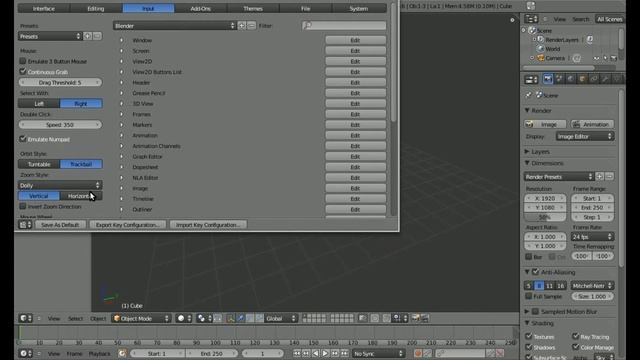The width and height of the screenshot is (640, 360).
Task: Click Import Key Configuration button
Action: pos(208,225)
